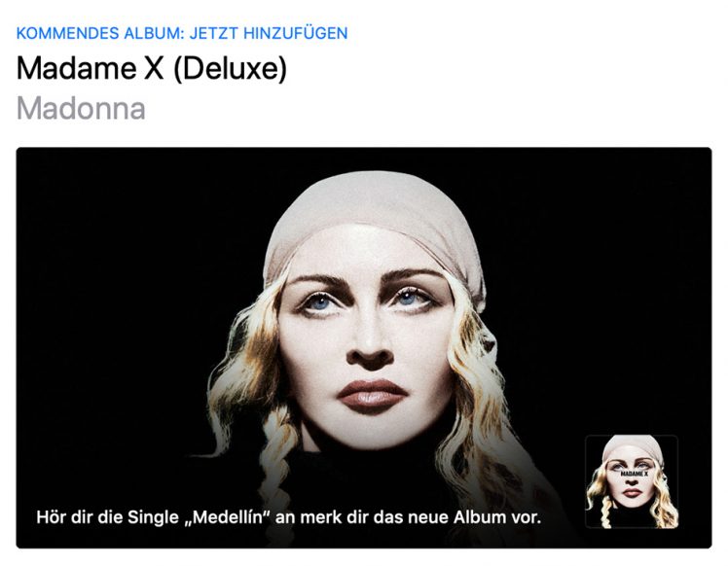The height and width of the screenshot is (566, 728).
Task: Click 'merk dir das neue Album vor' text
Action: (x=420, y=516)
